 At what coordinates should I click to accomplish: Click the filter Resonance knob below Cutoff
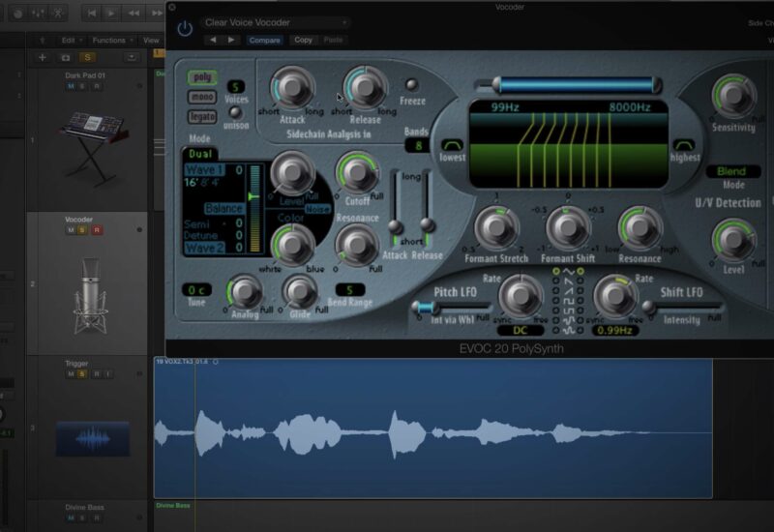pyautogui.click(x=357, y=245)
